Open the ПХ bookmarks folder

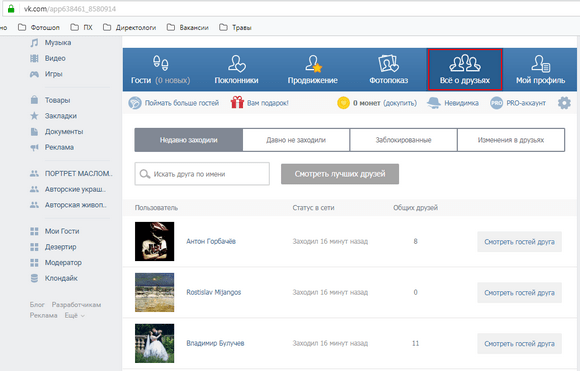[x=81, y=27]
